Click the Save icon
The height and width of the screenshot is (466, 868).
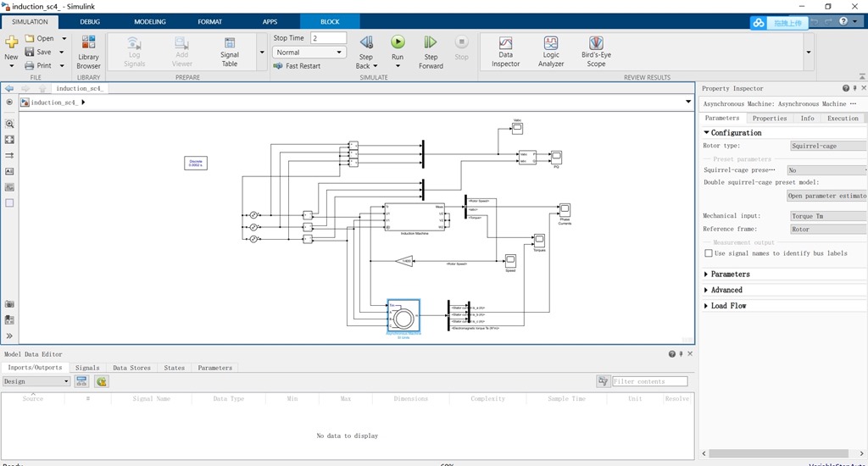30,52
